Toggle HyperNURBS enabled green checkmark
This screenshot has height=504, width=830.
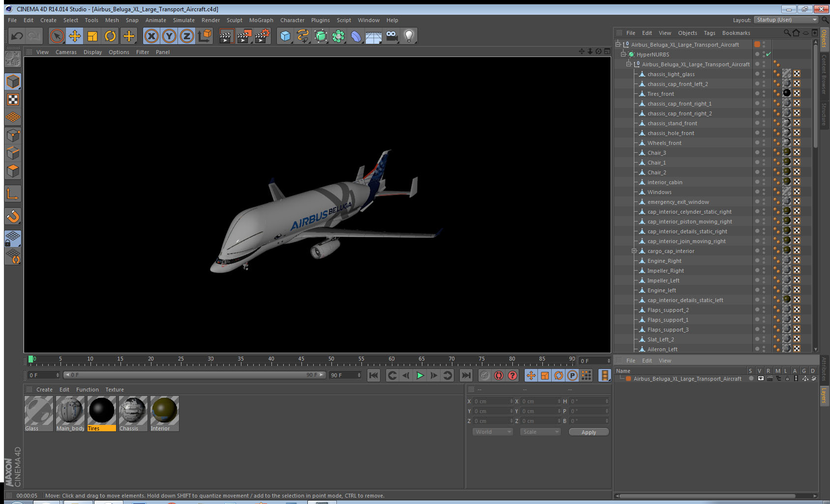[769, 55]
